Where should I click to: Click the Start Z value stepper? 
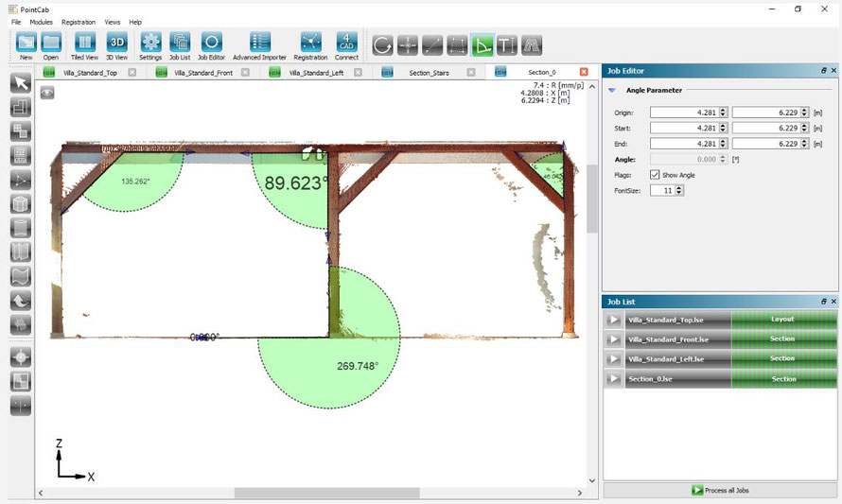click(x=804, y=128)
